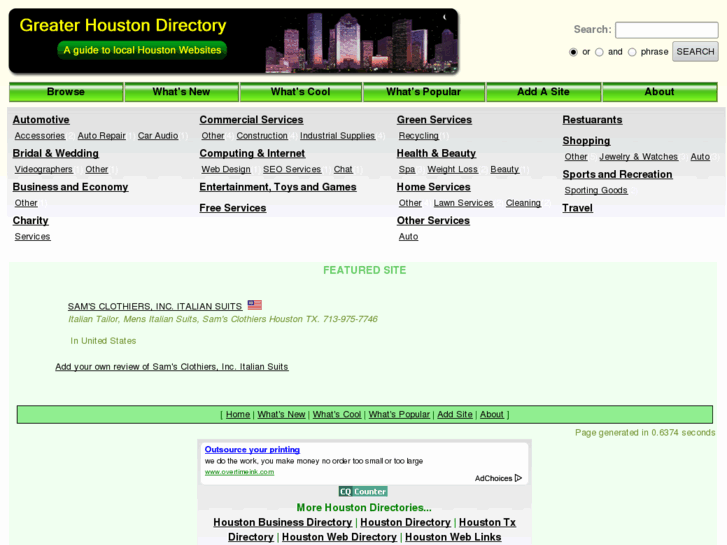Open Entertainment, Toys and Games category

point(278,187)
